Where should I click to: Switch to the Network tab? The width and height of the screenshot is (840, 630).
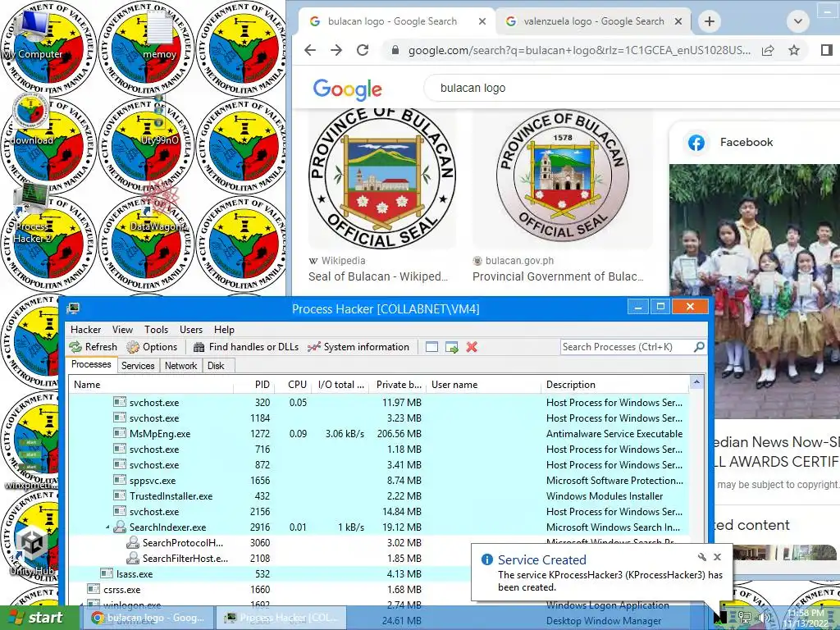click(x=180, y=365)
